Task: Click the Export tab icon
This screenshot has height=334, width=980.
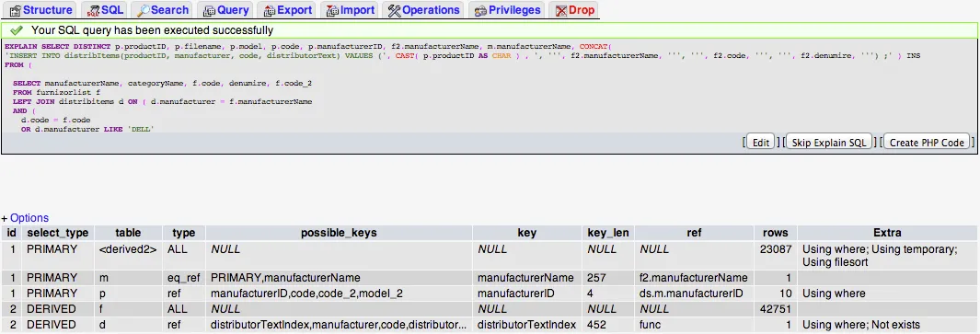Action: click(270, 11)
